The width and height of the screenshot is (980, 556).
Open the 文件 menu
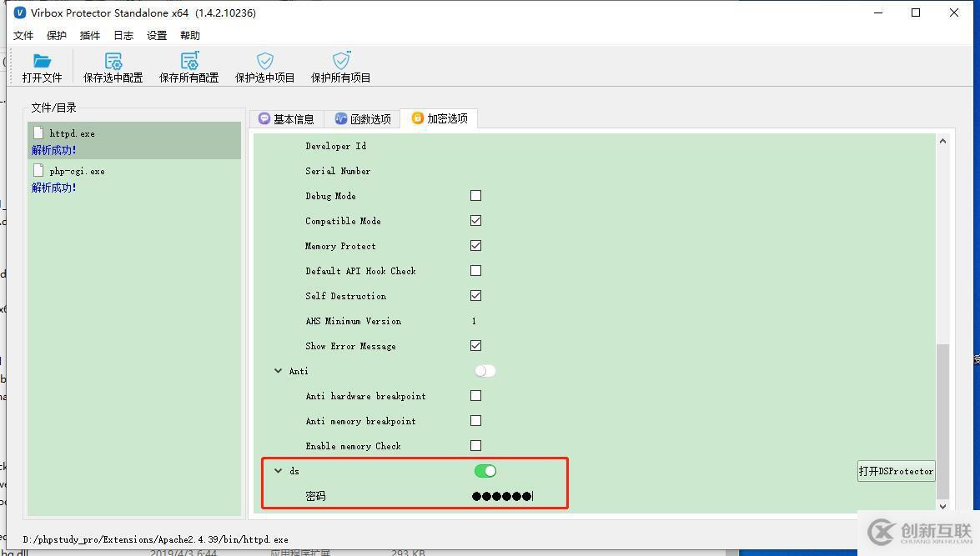coord(23,36)
